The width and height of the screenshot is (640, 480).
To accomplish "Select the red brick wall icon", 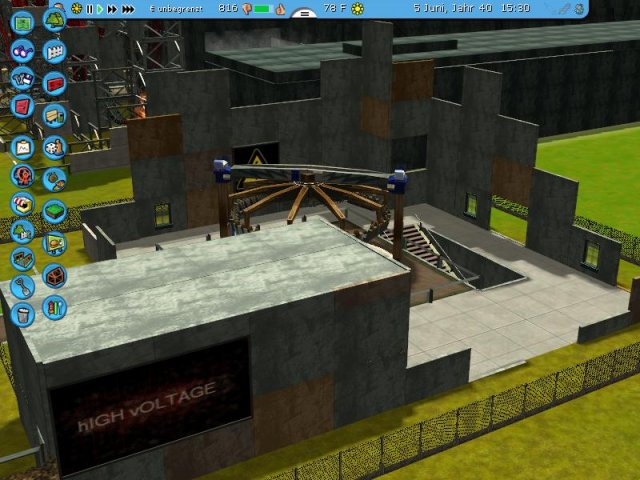I will pos(54,84).
